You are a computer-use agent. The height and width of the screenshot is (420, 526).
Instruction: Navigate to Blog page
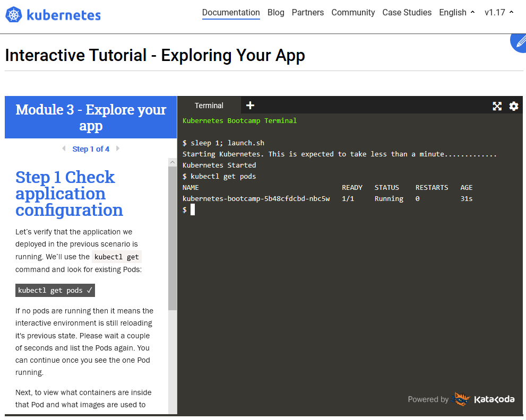276,13
